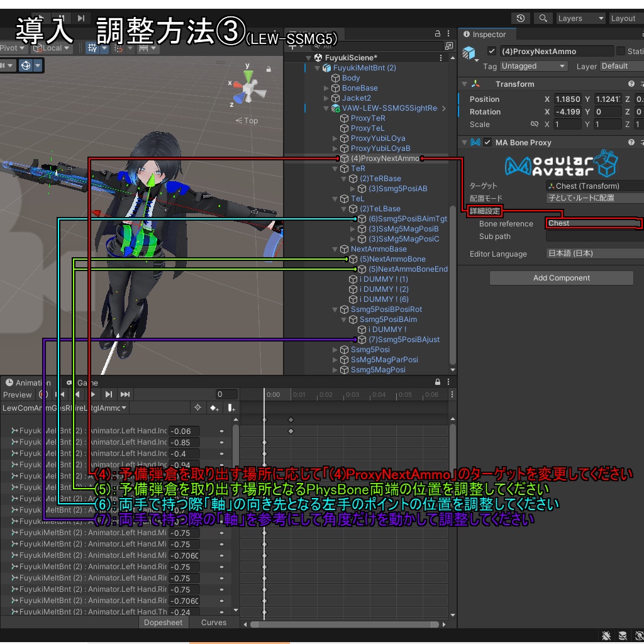The width and height of the screenshot is (644, 644).
Task: Play the animation clip preview
Action: coord(93,394)
